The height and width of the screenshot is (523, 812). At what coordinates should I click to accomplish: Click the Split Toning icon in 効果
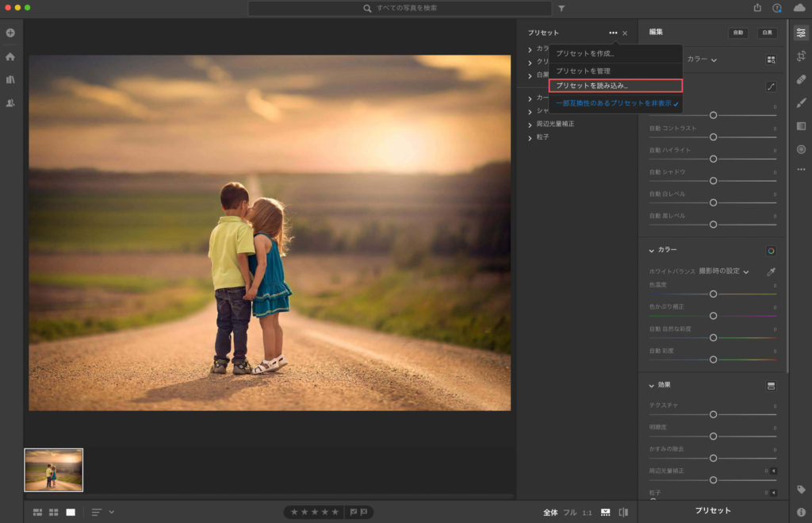click(771, 386)
